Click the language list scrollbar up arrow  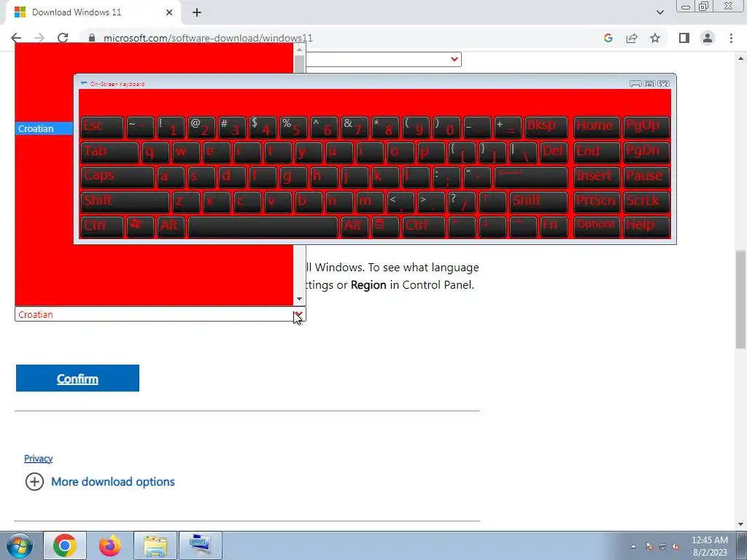[x=299, y=49]
